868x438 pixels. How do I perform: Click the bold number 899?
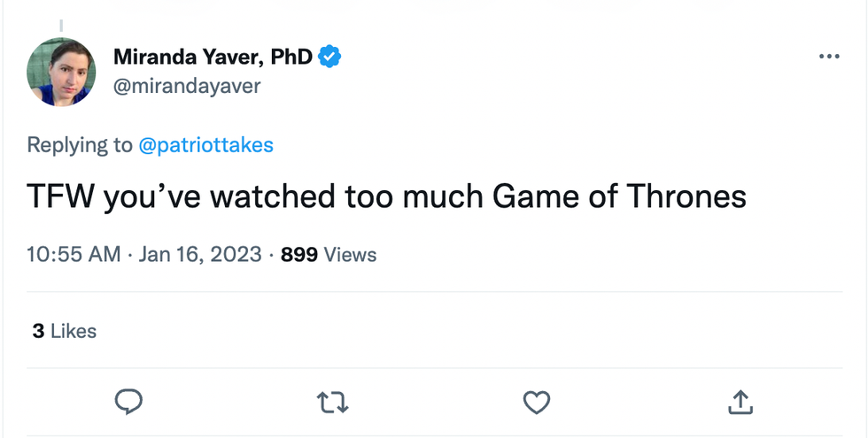[x=299, y=255]
